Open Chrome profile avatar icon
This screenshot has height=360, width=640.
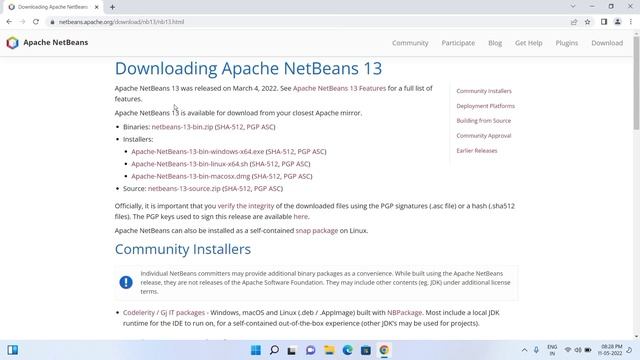[618, 22]
